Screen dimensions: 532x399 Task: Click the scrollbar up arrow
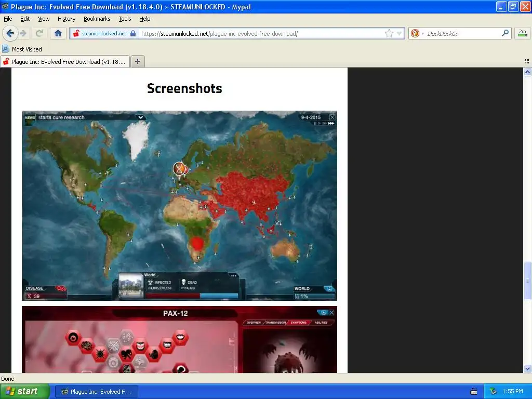pyautogui.click(x=527, y=72)
